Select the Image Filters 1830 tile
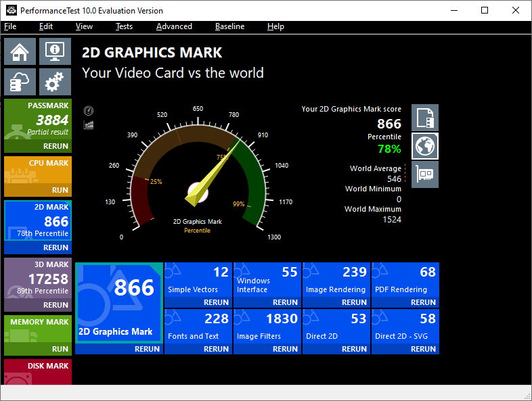 267,327
